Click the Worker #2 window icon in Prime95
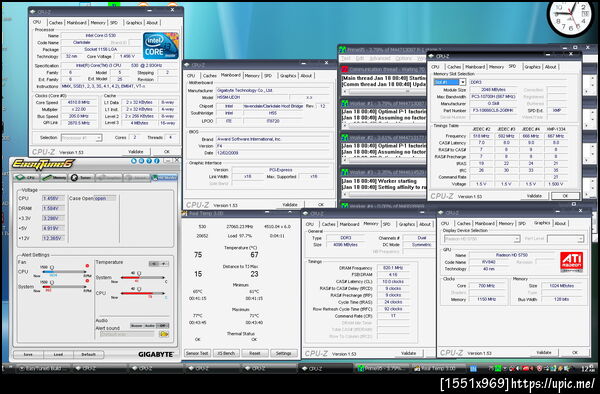600x394 pixels. click(x=344, y=137)
